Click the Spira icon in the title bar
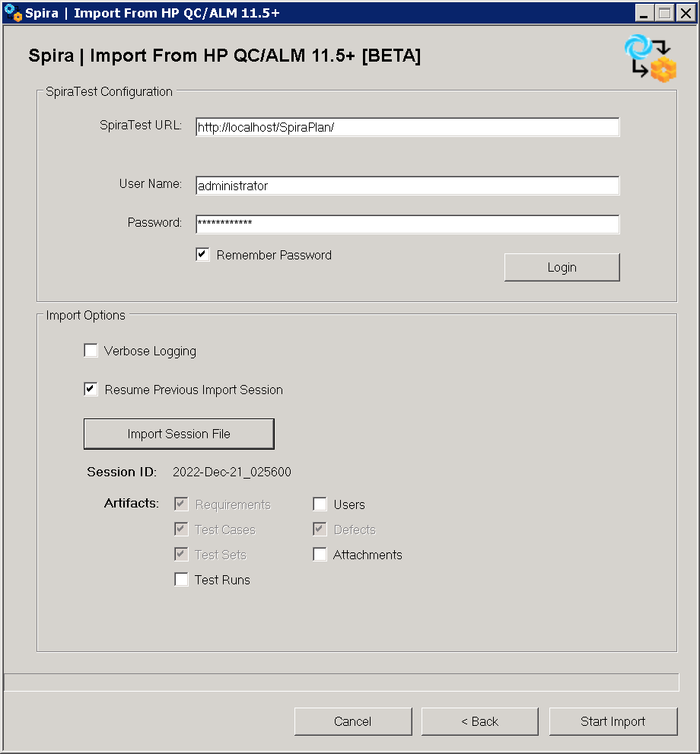This screenshot has height=754, width=700. pyautogui.click(x=13, y=13)
